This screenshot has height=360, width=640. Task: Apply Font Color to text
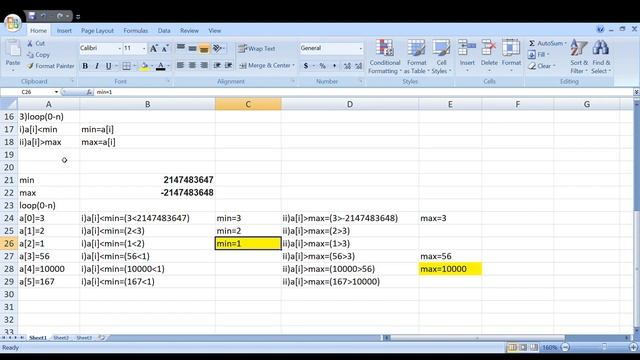pyautogui.click(x=161, y=66)
